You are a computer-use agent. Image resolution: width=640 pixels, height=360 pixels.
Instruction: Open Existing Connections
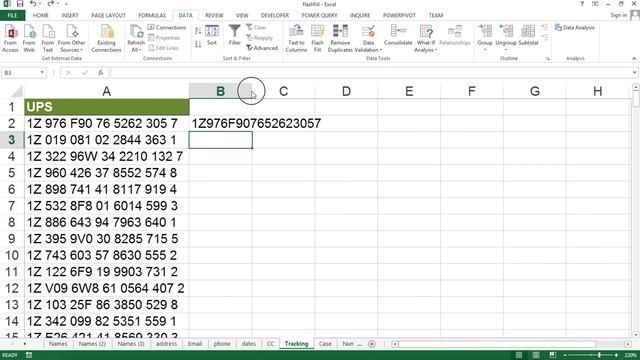pyautogui.click(x=106, y=38)
